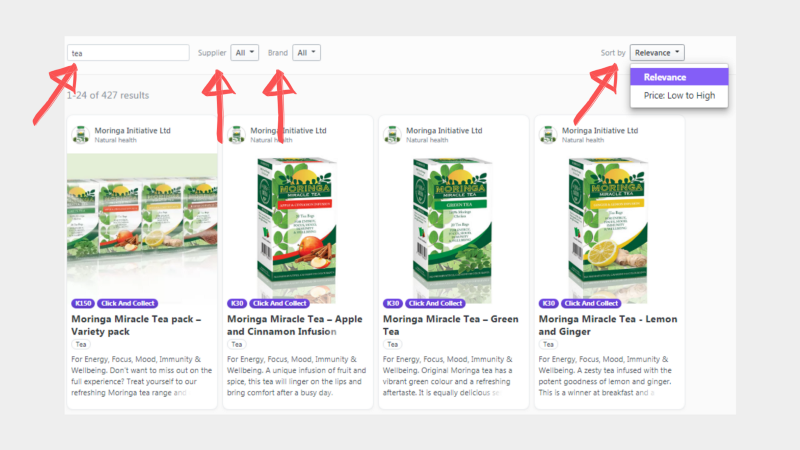This screenshot has height=450, width=800.
Task: Click supplier logo on Lemon and Ginger card
Action: pos(548,135)
